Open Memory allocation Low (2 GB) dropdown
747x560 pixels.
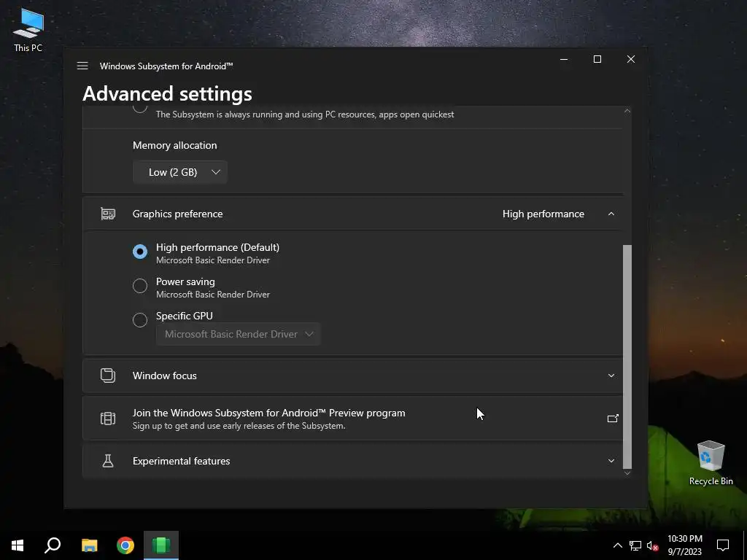180,172
